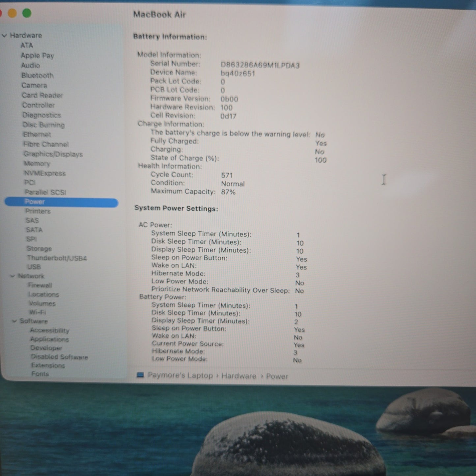This screenshot has height=476, width=476.
Task: Click the green zoom window button
Action: [27, 13]
